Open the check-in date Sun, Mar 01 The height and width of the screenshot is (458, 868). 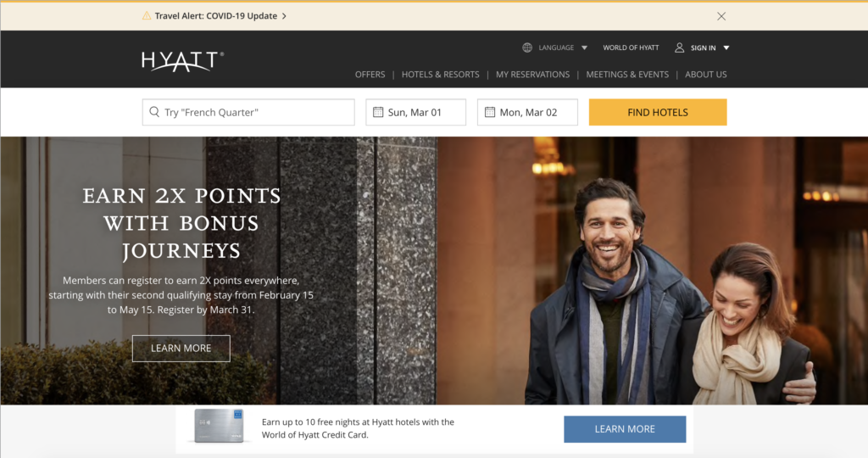tap(415, 113)
